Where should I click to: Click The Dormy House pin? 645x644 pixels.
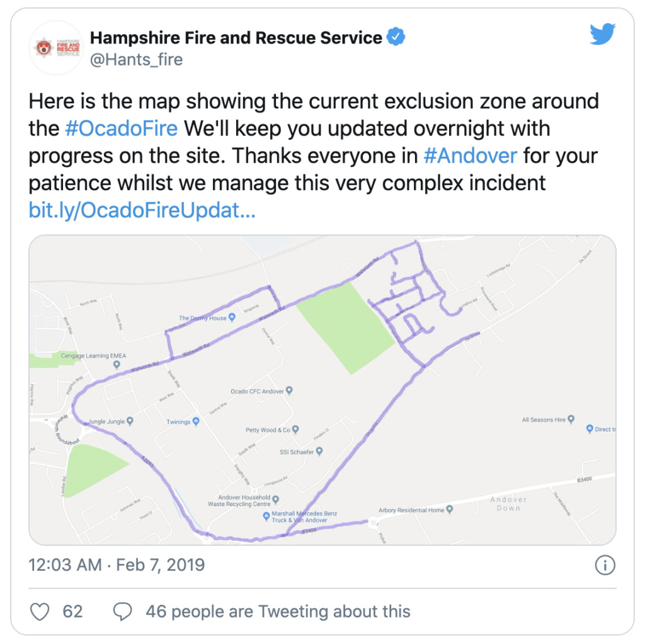coord(232,317)
